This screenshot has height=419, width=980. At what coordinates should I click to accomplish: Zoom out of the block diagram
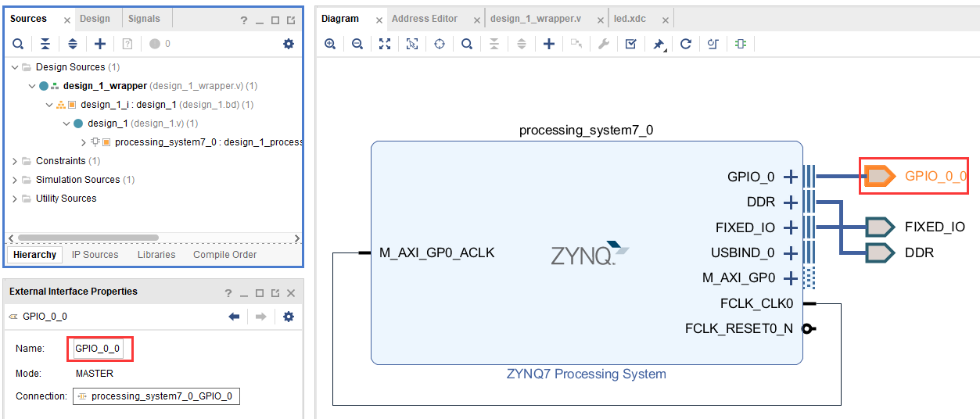(357, 45)
